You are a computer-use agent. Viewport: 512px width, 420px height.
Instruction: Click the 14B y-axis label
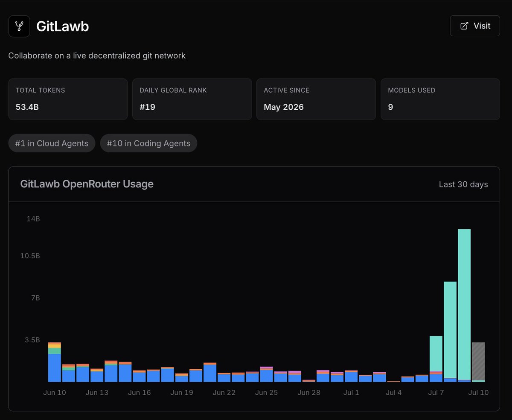(33, 219)
